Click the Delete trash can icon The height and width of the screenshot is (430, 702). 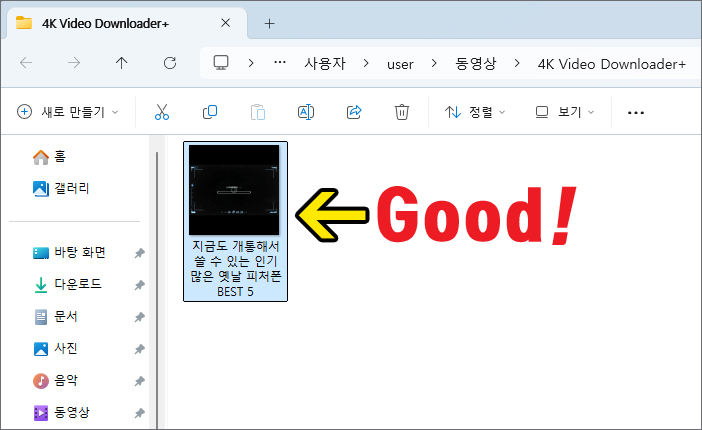coord(402,112)
